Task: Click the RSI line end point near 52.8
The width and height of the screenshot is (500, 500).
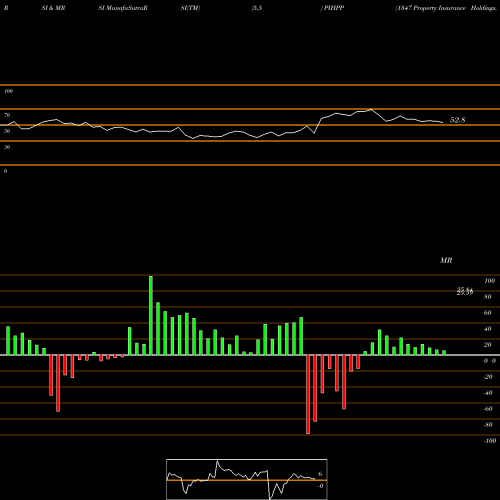Action: pos(443,122)
